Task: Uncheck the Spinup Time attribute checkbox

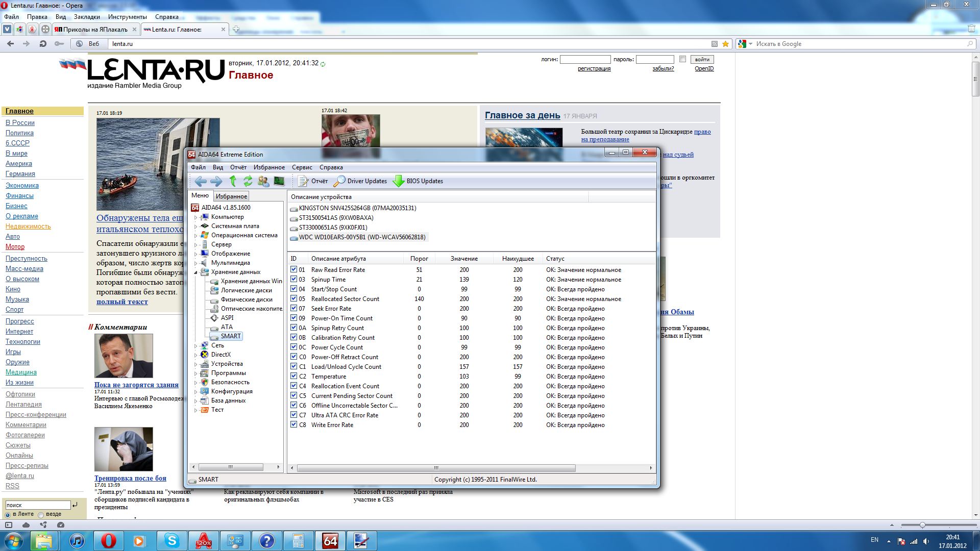Action: coord(294,279)
